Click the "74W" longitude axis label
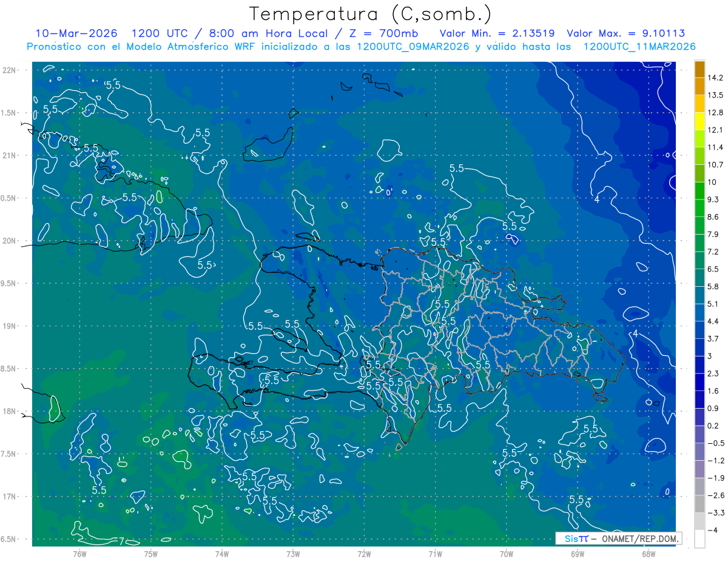 [x=222, y=554]
